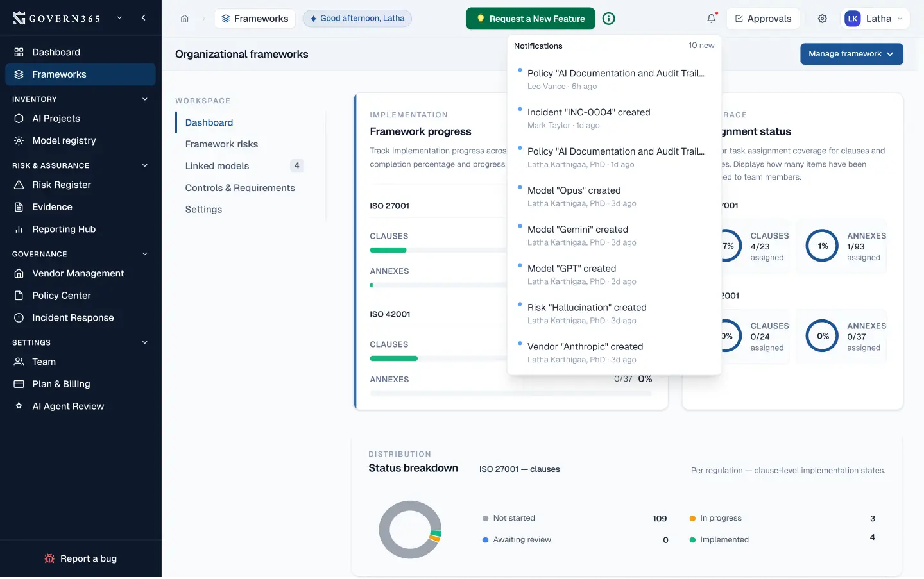Screen dimensions: 924x579
Task: Open Risk Register from the sidebar
Action: point(62,185)
